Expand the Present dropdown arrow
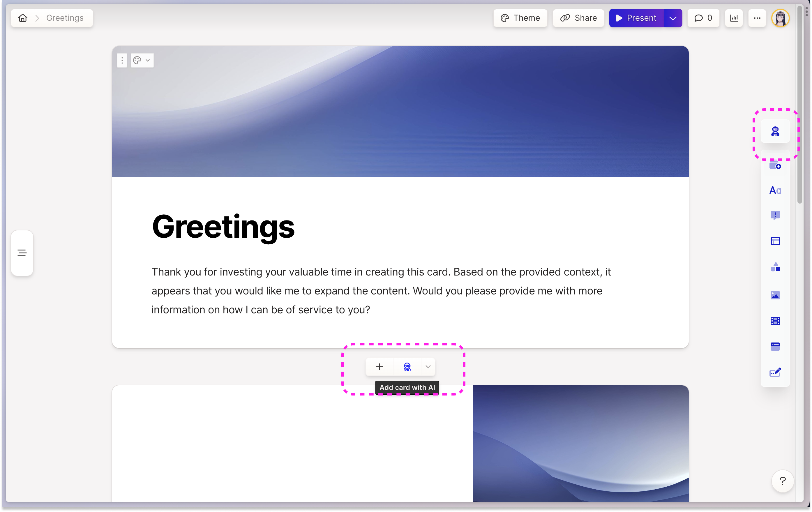 click(x=672, y=18)
